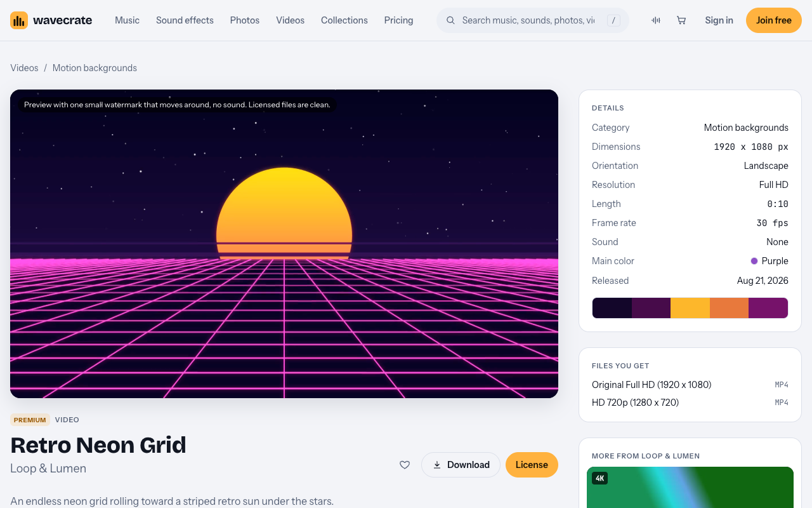
Task: Play the Retro Neon Grid video preview
Action: [x=284, y=244]
